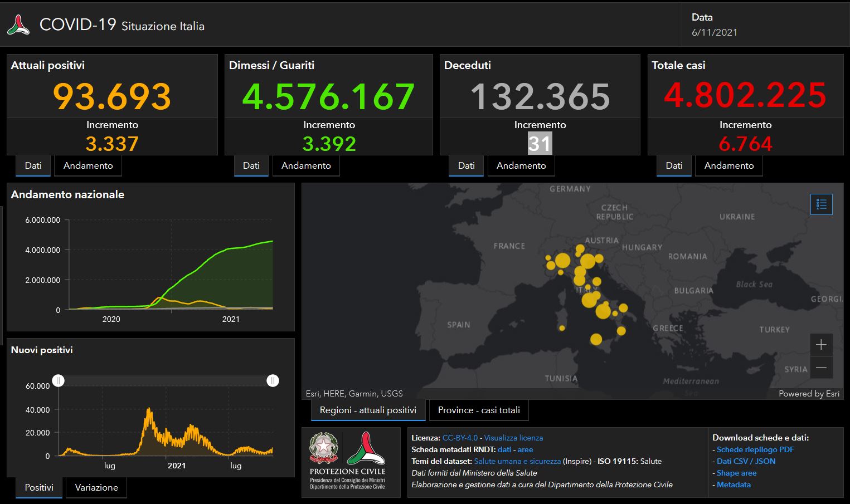Viewport: 850px width, 504px height.
Task: Zoom in on the map
Action: pyautogui.click(x=821, y=345)
